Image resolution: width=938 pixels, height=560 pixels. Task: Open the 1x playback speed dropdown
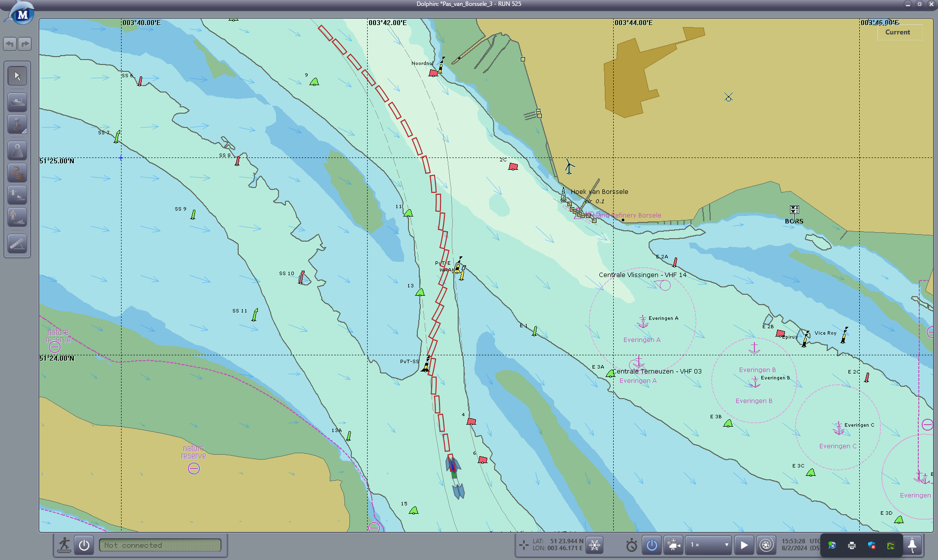[709, 545]
